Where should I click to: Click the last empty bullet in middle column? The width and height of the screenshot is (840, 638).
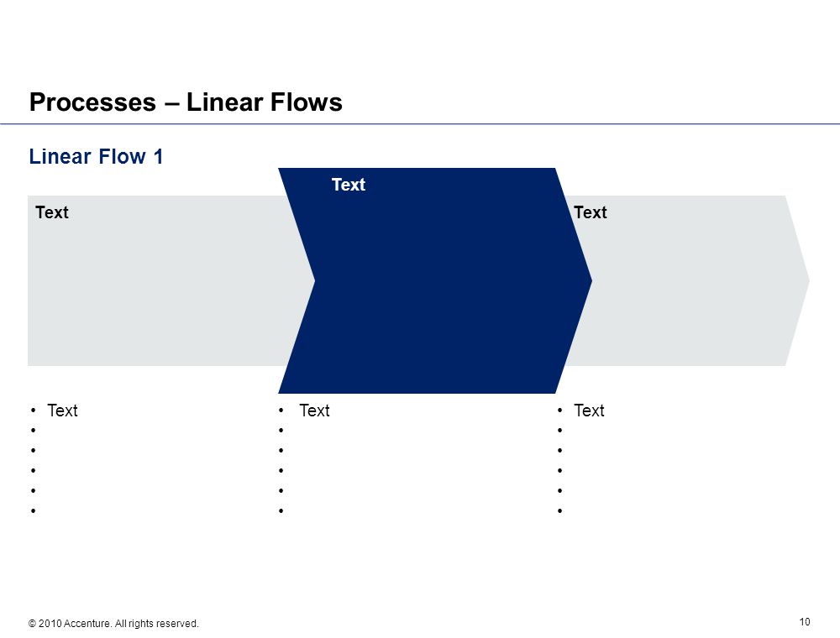(281, 510)
